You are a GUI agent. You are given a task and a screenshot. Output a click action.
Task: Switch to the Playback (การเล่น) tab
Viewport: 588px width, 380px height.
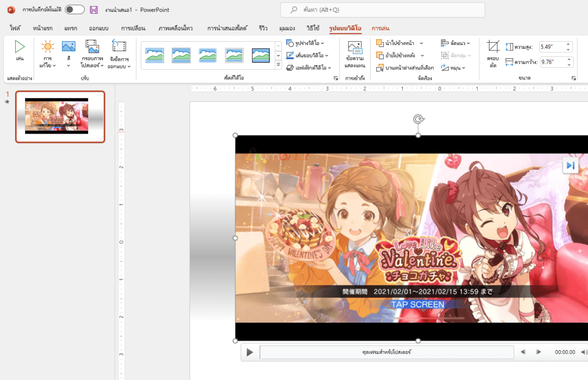click(381, 28)
